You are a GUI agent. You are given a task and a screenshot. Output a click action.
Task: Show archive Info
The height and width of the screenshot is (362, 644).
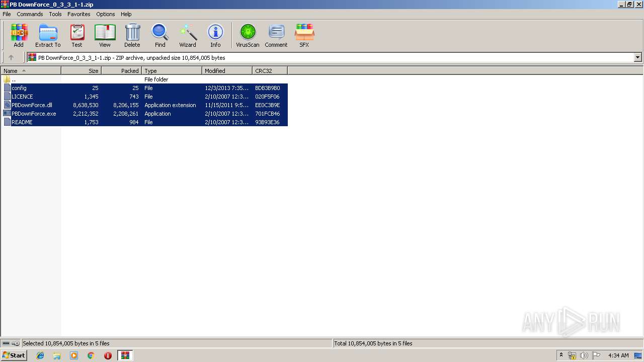point(215,35)
